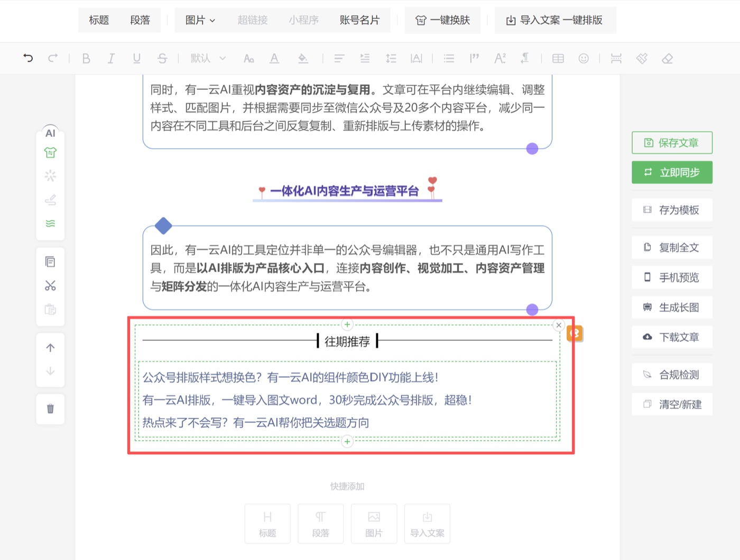
Task: Insert a 段落 block
Action: tap(140, 20)
